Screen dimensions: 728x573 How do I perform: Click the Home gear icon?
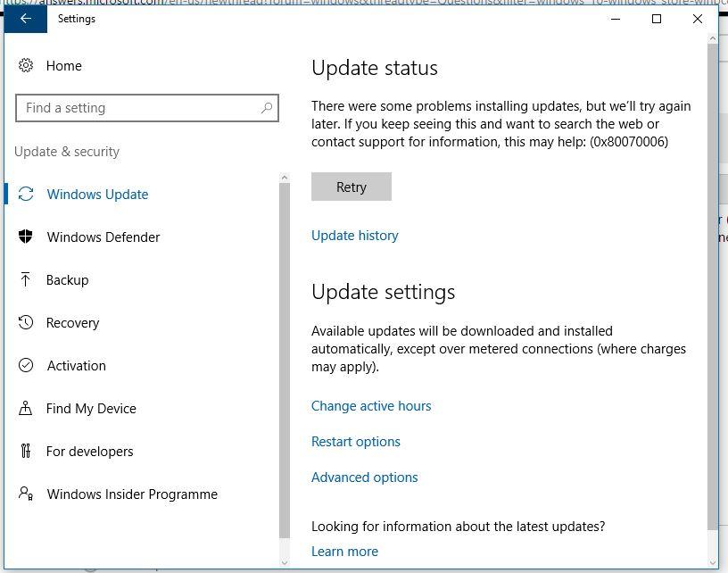tap(26, 65)
